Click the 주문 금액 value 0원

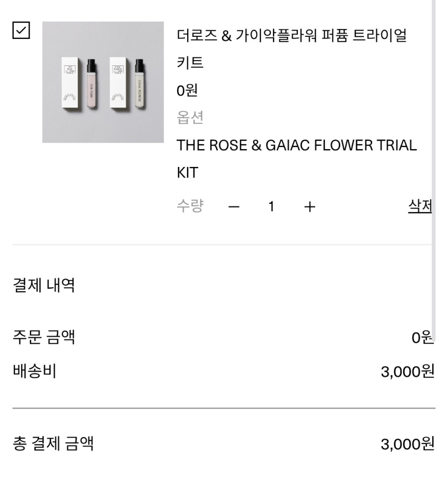point(422,337)
